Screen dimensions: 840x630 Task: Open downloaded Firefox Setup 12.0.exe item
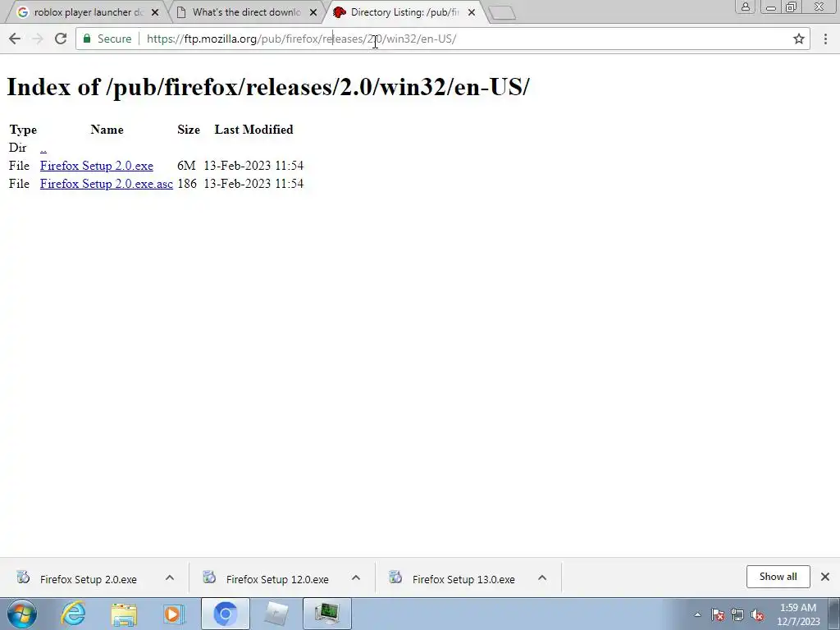pos(276,579)
